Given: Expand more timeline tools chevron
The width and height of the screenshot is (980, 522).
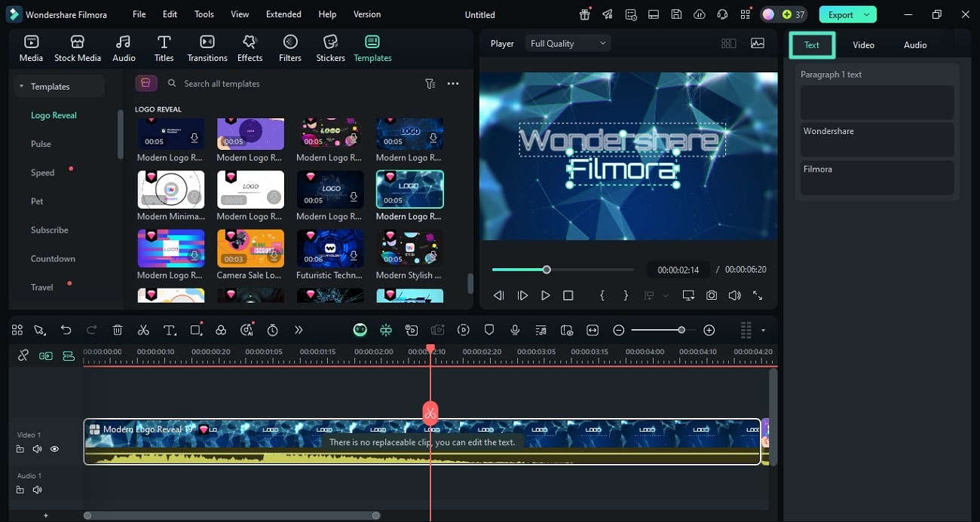Looking at the screenshot, I should (x=299, y=330).
